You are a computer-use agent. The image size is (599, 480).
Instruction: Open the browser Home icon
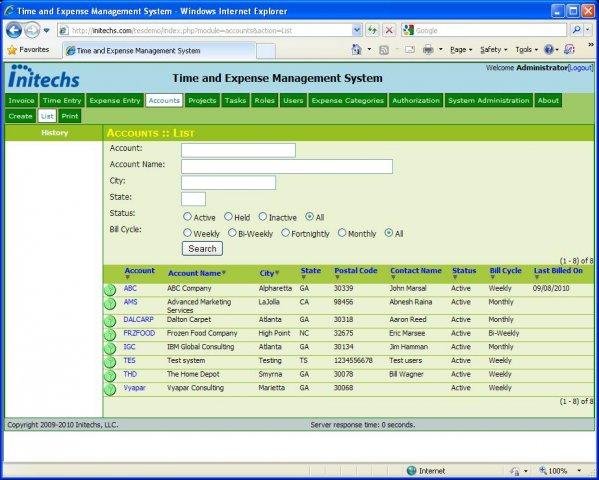coord(356,50)
